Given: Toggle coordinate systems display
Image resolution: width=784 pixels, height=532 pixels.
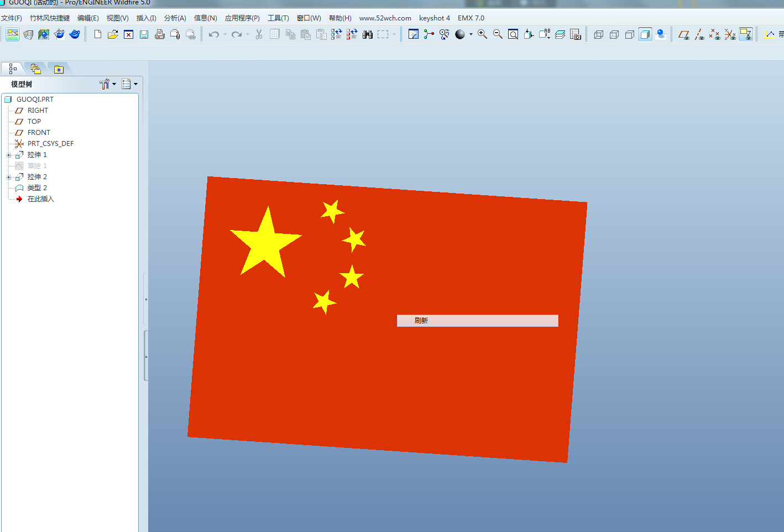Looking at the screenshot, I should pyautogui.click(x=730, y=34).
